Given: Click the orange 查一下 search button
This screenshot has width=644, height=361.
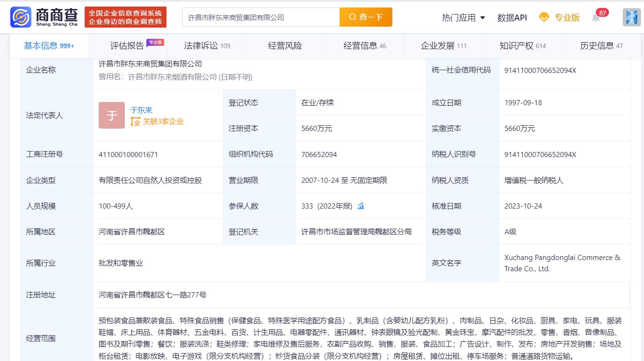Looking at the screenshot, I should pyautogui.click(x=366, y=17).
